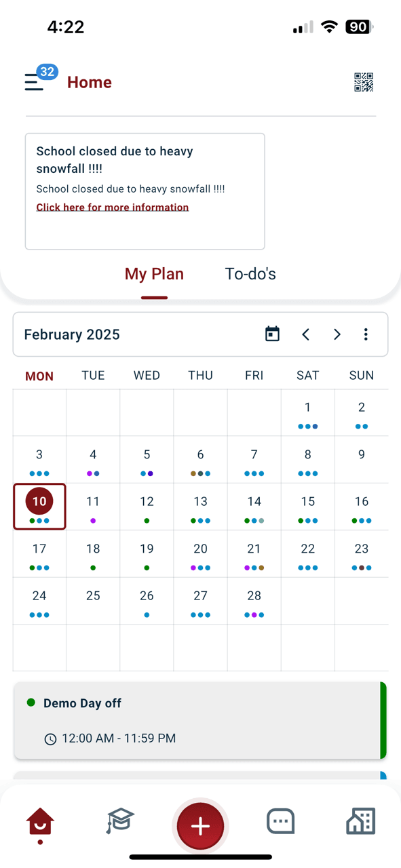Open the QR code scanner icon
The image size is (401, 868).
coord(364,82)
